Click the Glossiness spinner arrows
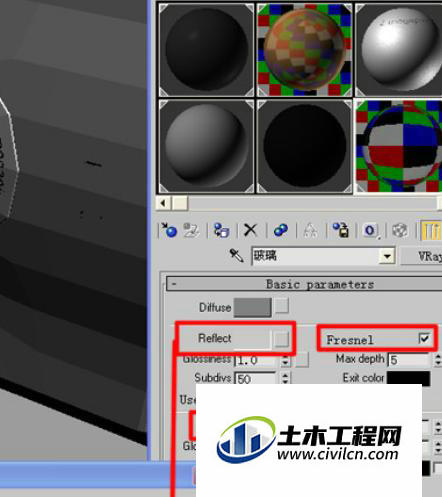442x497 pixels. pos(285,360)
